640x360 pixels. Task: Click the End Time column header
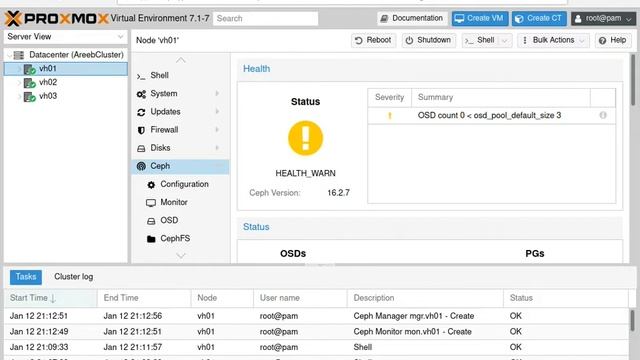coord(144,298)
